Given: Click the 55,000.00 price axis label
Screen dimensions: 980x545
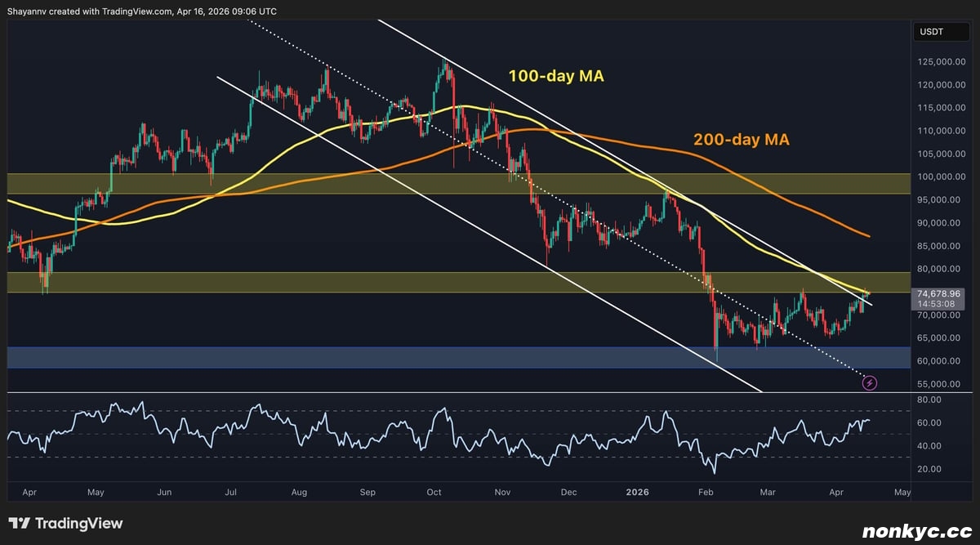Looking at the screenshot, I should point(938,384).
